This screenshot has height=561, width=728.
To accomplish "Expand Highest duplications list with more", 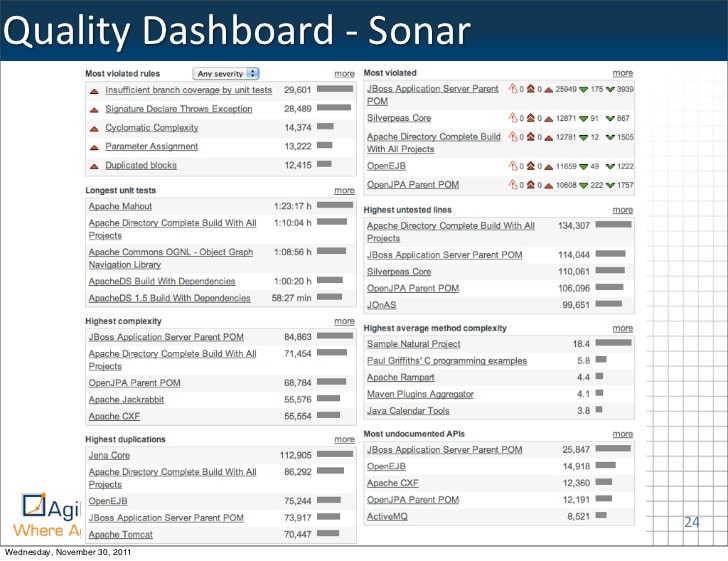I will point(344,439).
